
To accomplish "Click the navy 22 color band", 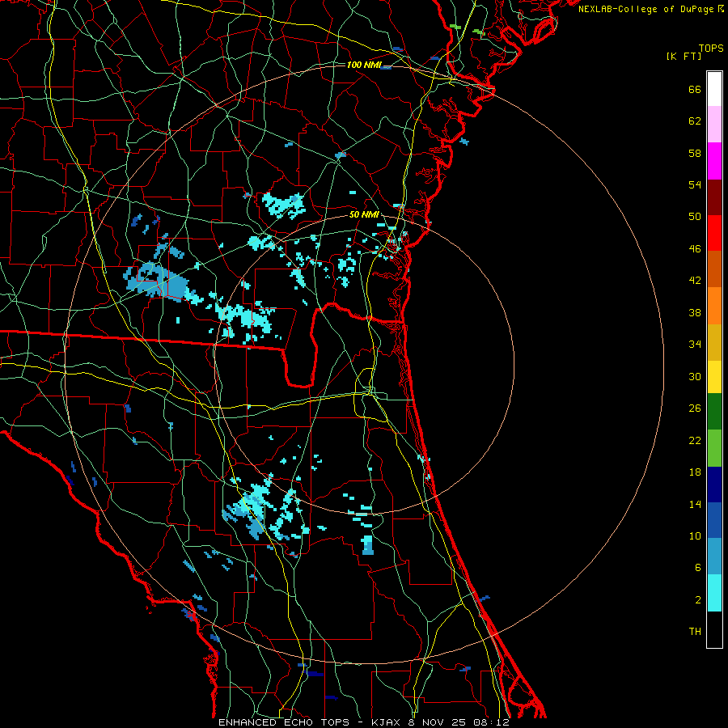I will (714, 485).
